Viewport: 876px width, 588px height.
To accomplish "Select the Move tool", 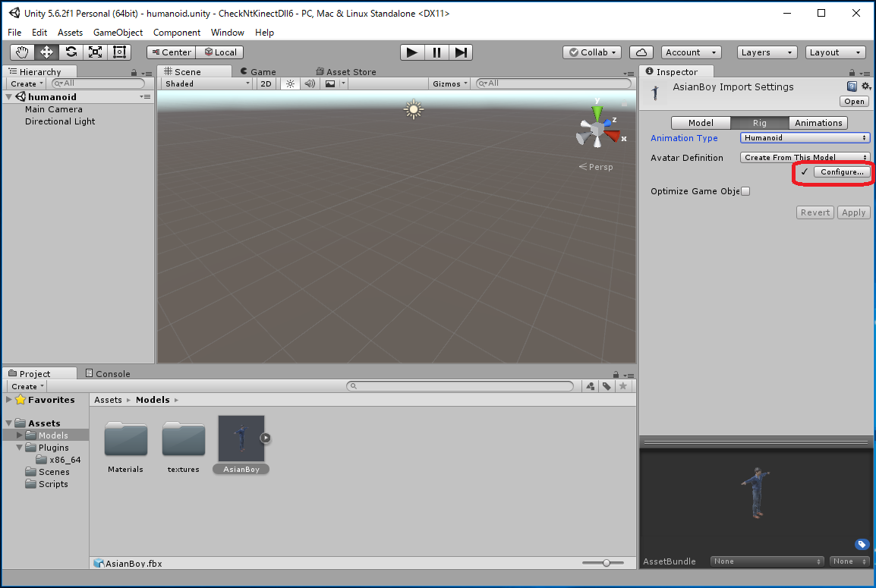I will [47, 52].
